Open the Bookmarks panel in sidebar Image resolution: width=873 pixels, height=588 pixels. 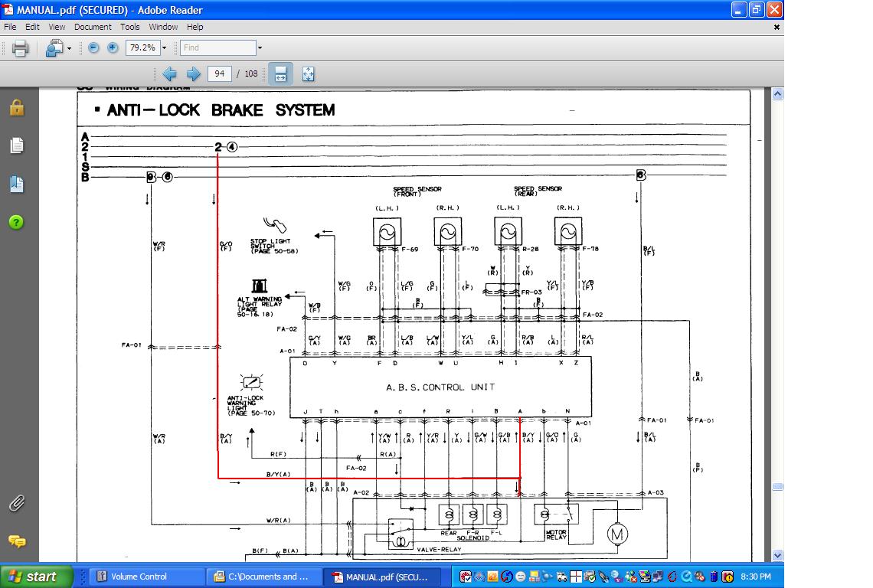click(x=17, y=185)
